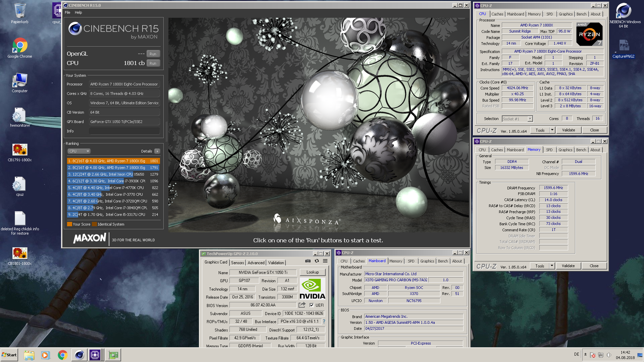Click the GPU-Z refresh icon

tap(317, 261)
